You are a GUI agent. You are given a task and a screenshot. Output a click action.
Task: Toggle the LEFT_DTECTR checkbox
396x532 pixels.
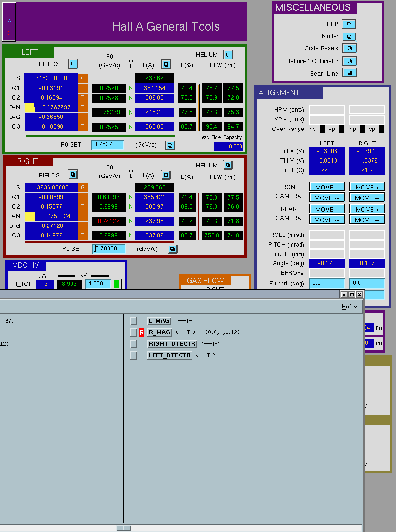pos(133,355)
